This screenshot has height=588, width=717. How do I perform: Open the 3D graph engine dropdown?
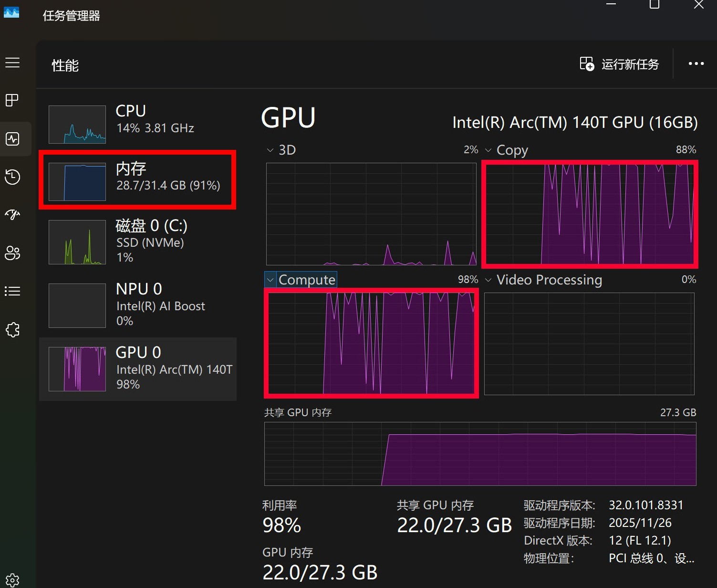coord(270,150)
